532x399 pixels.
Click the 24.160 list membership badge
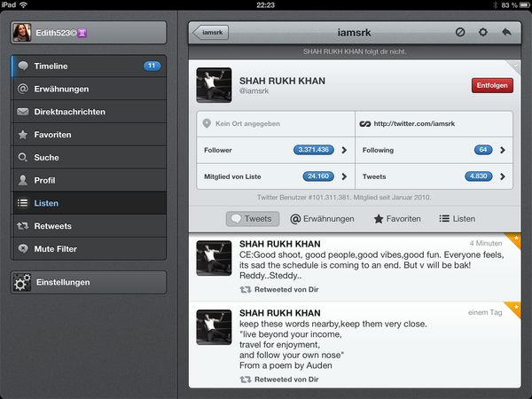[x=318, y=176]
